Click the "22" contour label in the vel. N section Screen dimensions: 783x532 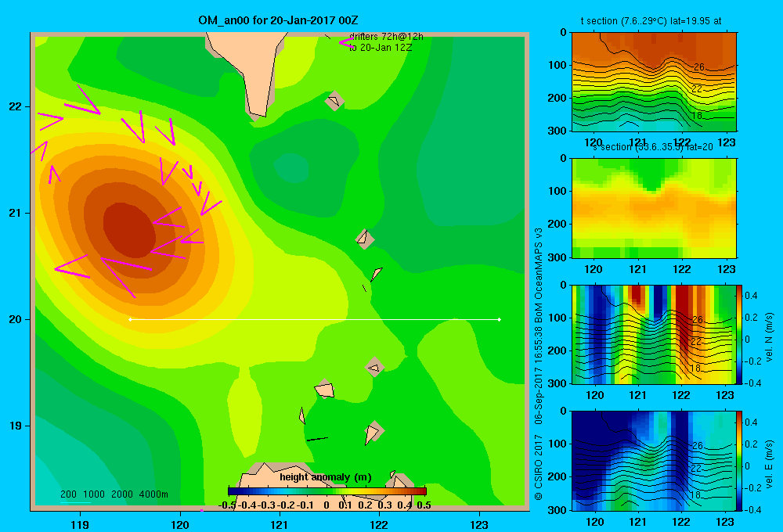(x=695, y=342)
